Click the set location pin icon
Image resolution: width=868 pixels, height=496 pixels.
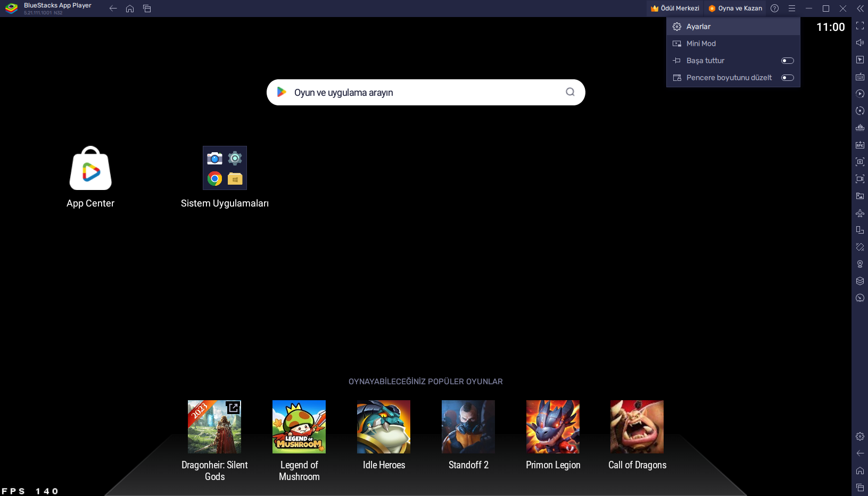point(859,264)
